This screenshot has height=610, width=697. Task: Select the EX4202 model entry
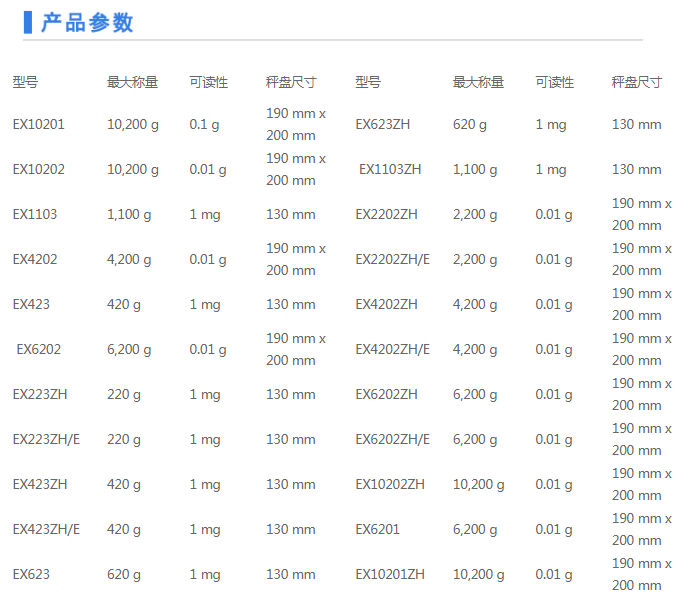point(35,260)
